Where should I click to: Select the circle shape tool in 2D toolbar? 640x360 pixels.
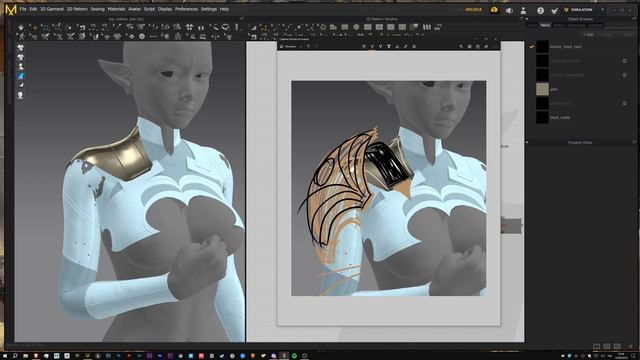[x=356, y=27]
